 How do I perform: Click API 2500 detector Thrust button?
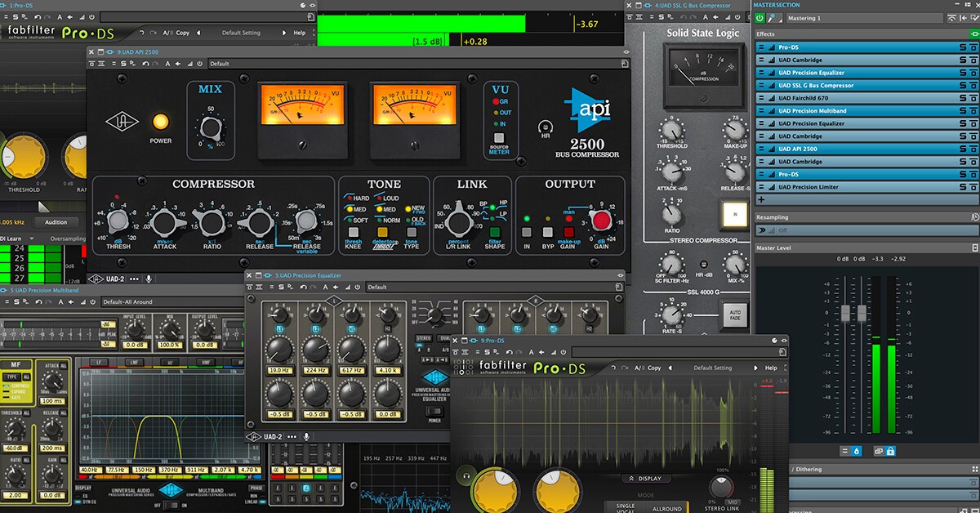381,232
